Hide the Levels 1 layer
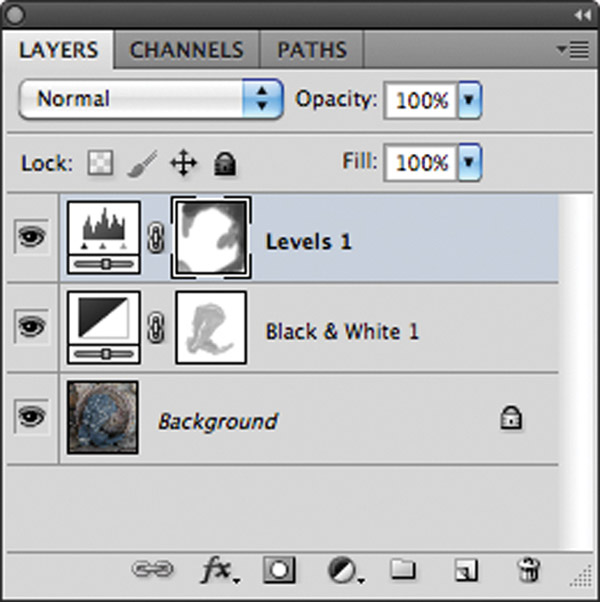Screen dimensions: 600x602 pos(32,236)
